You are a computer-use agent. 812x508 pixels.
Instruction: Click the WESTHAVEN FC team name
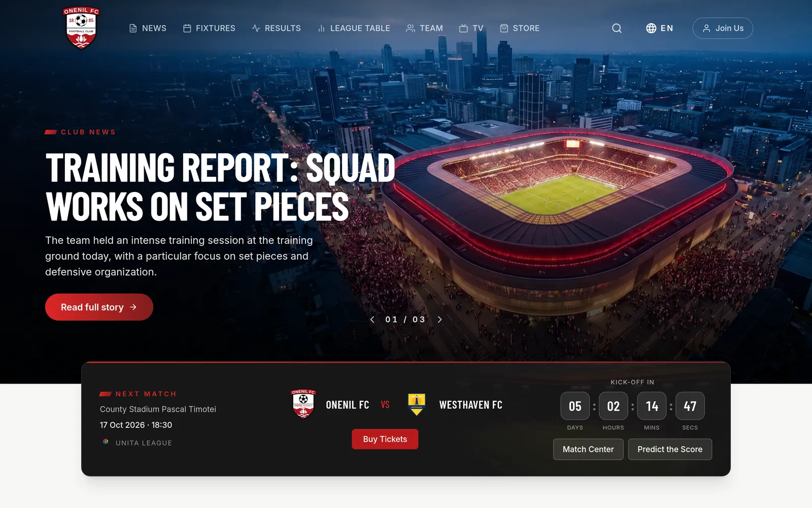point(471,405)
